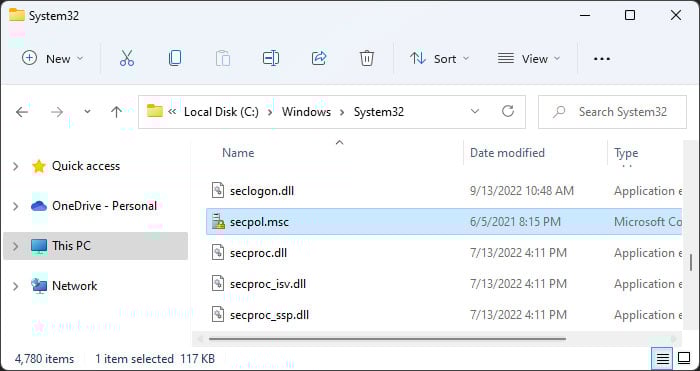
Task: Click the Copy icon in toolbar
Action: (x=175, y=58)
